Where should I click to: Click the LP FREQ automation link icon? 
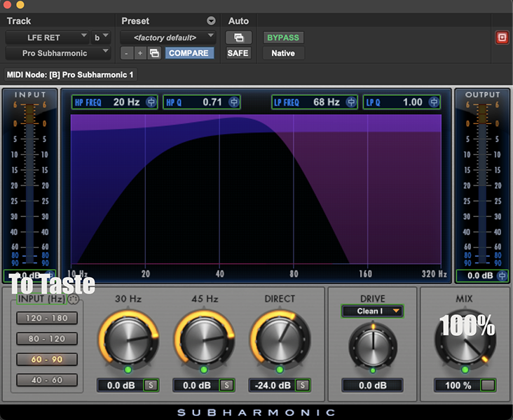pos(350,102)
